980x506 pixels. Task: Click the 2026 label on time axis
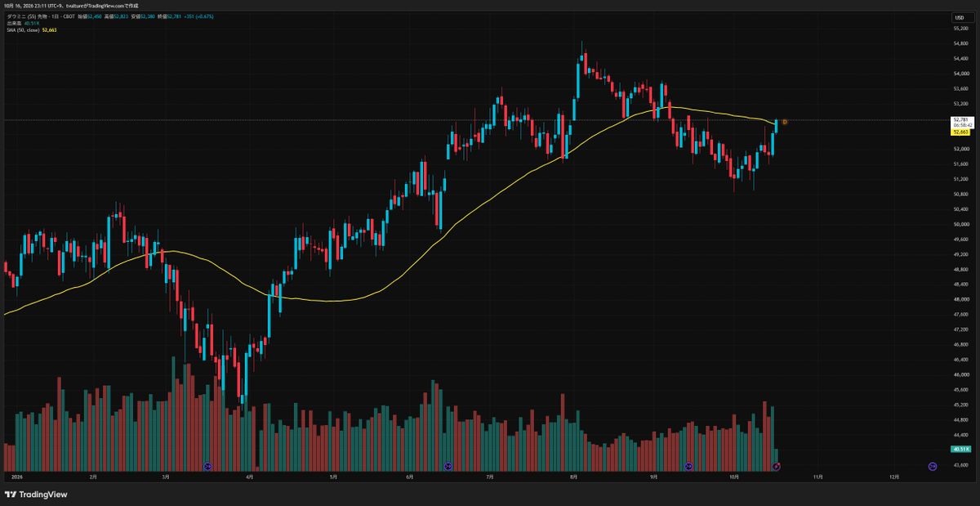tap(16, 476)
